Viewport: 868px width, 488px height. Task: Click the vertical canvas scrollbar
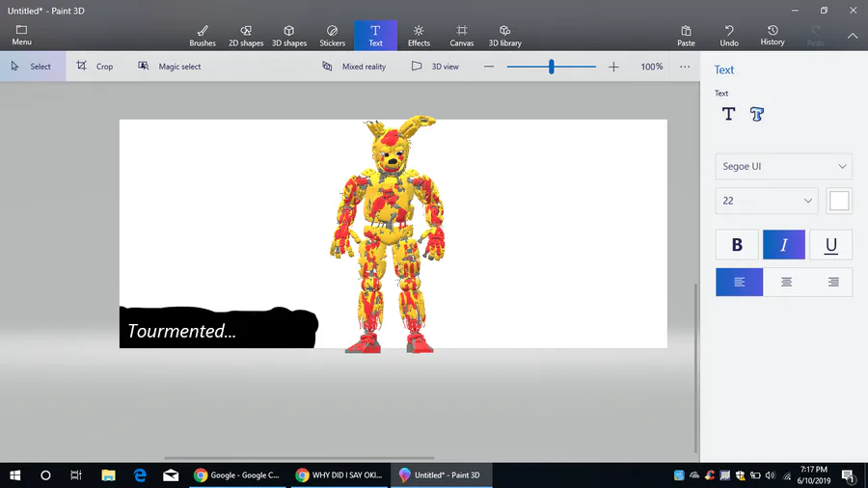[x=695, y=368]
